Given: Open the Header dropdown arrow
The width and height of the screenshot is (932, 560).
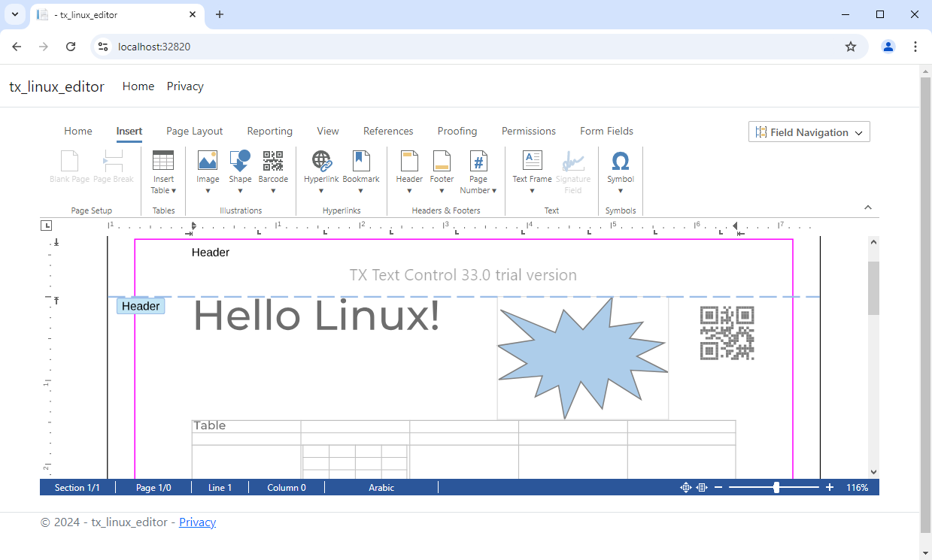Looking at the screenshot, I should point(409,190).
